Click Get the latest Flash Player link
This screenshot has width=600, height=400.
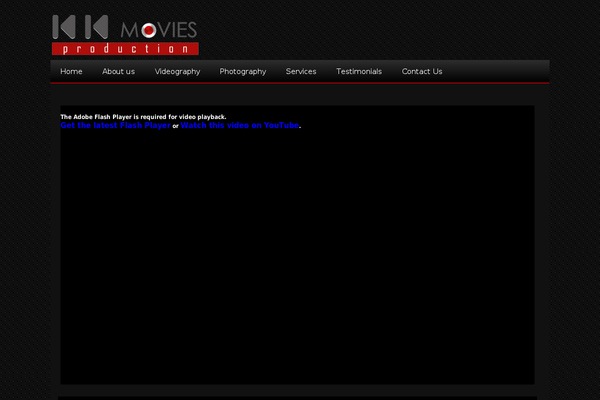pos(115,126)
